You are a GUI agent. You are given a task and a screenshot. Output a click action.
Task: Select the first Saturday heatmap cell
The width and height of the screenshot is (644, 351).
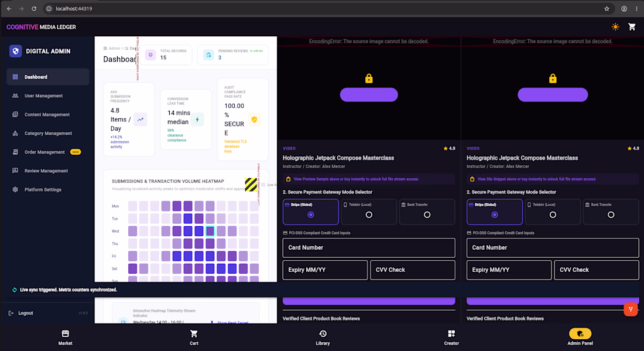(x=133, y=269)
